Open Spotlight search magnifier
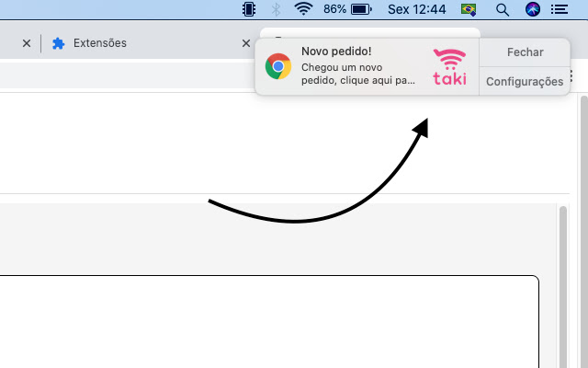588x368 pixels. [x=503, y=9]
